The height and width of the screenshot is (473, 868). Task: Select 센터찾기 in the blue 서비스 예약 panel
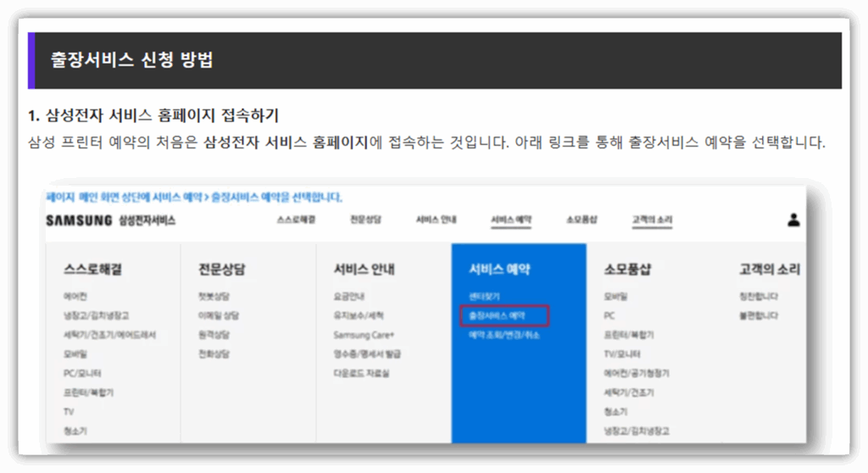pos(484,297)
